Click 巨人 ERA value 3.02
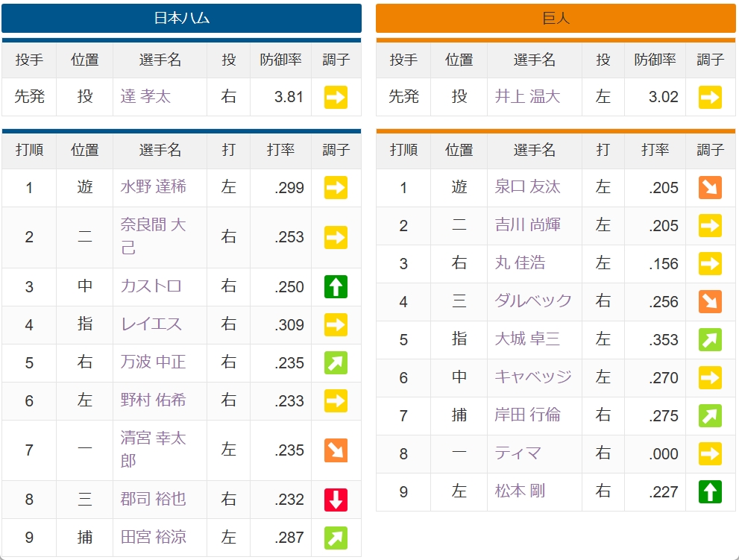This screenshot has width=739, height=560. [663, 97]
